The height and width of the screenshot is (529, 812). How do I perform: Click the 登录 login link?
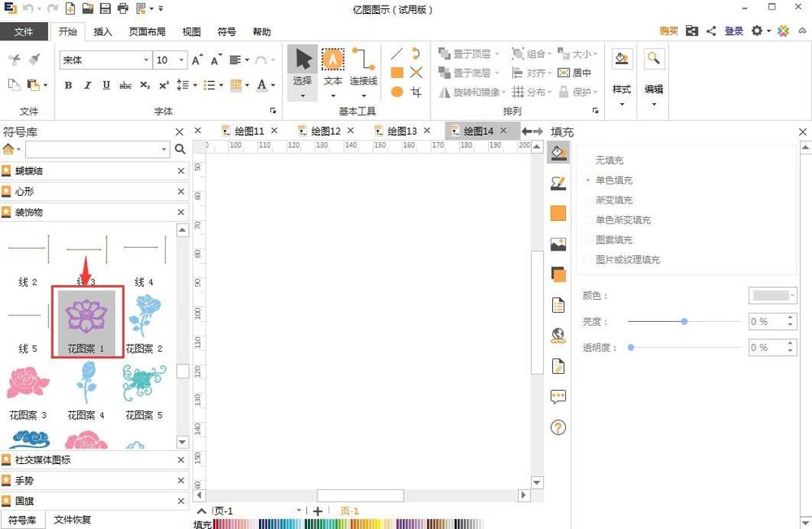tap(733, 30)
